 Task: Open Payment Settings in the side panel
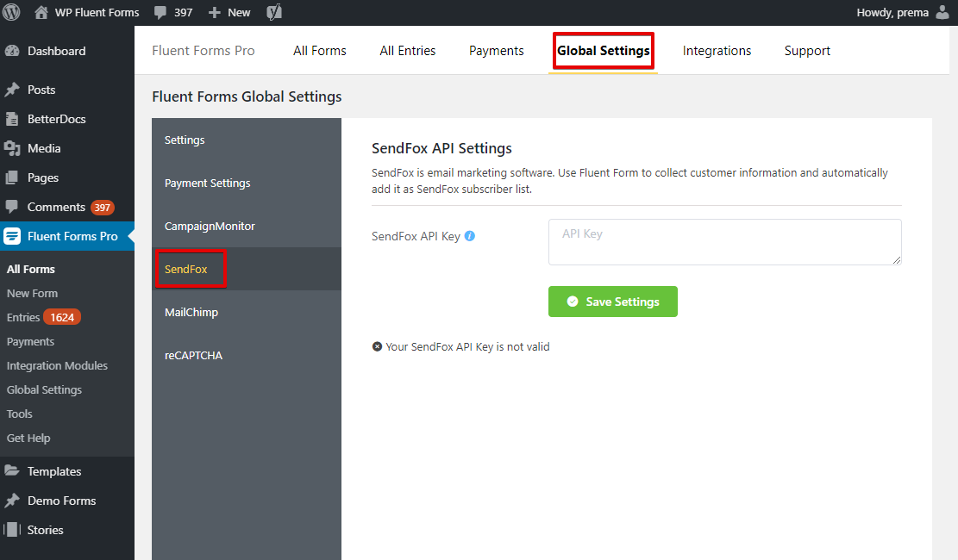coord(247,184)
